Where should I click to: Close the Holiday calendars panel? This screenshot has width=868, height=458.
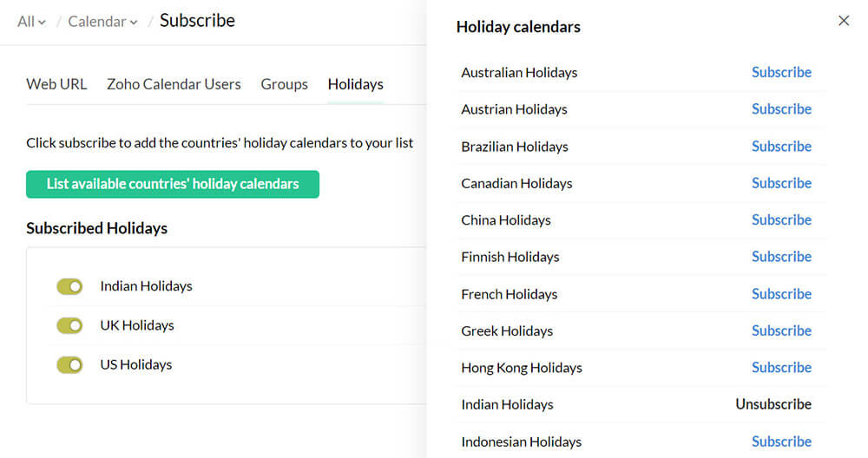pyautogui.click(x=844, y=21)
